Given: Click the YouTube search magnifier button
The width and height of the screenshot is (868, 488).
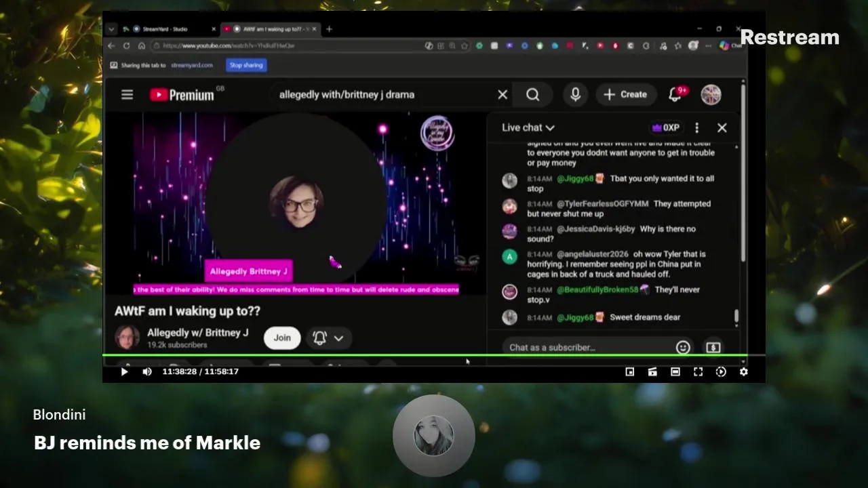Looking at the screenshot, I should click(x=532, y=95).
